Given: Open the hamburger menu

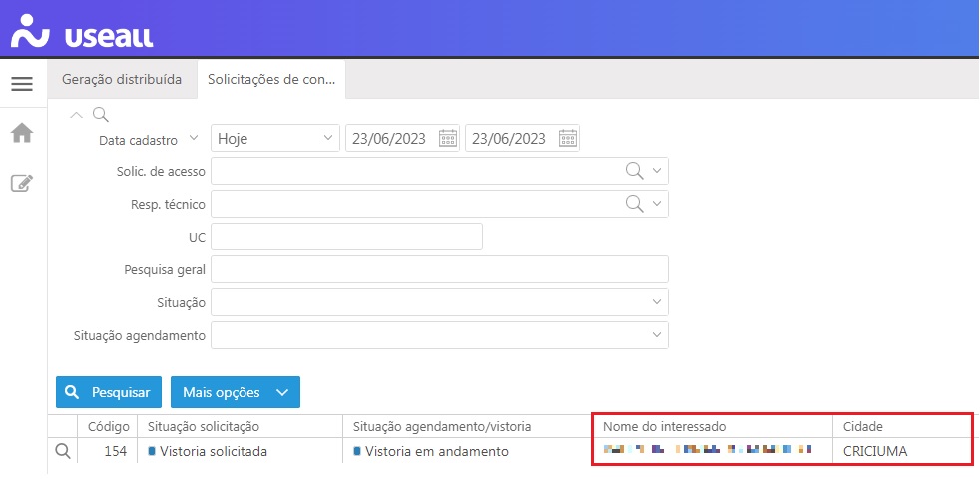Looking at the screenshot, I should click(22, 84).
